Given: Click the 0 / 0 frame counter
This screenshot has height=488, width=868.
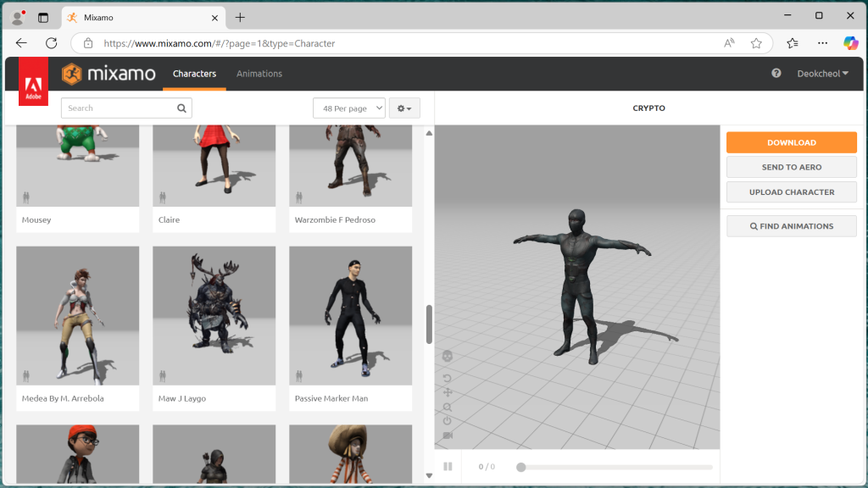Looking at the screenshot, I should click(487, 467).
